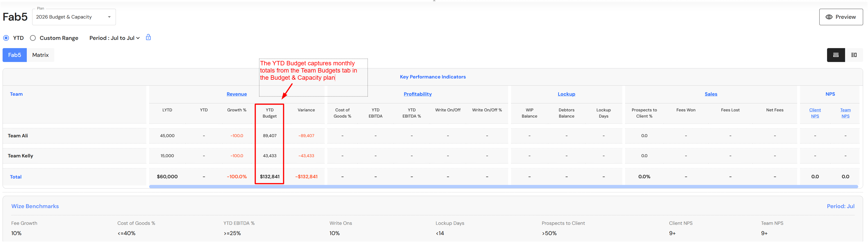The width and height of the screenshot is (868, 242).
Task: Click the Lockup Days column header
Action: pyautogui.click(x=603, y=113)
